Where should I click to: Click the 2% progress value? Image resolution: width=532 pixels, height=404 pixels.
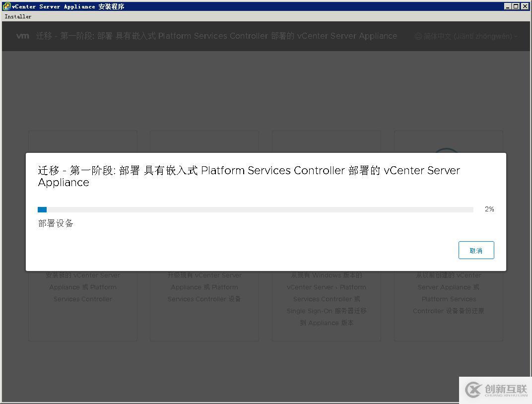489,209
